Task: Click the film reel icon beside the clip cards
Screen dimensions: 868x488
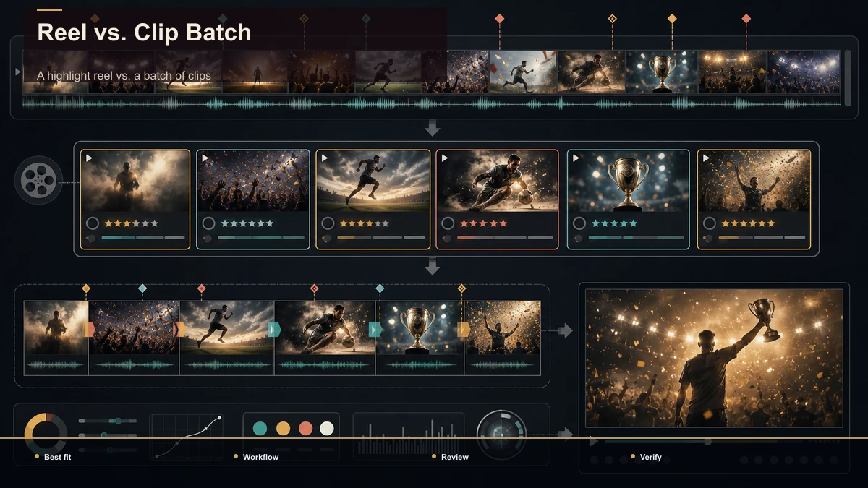Action: [38, 181]
